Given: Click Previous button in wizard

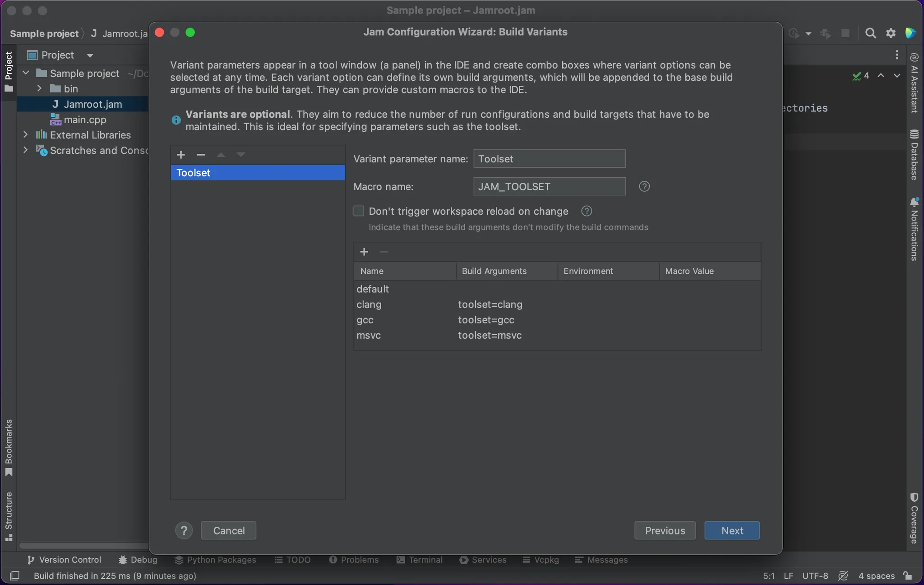Looking at the screenshot, I should coord(665,530).
